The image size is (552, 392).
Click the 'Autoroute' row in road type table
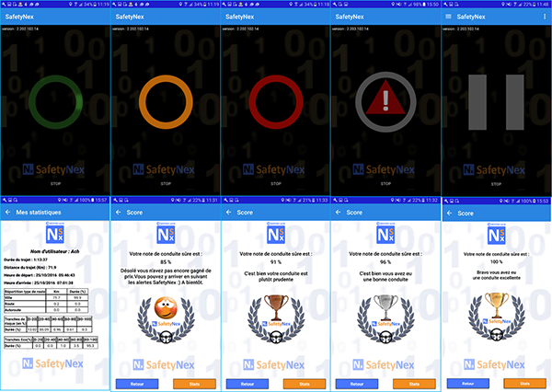pyautogui.click(x=46, y=310)
